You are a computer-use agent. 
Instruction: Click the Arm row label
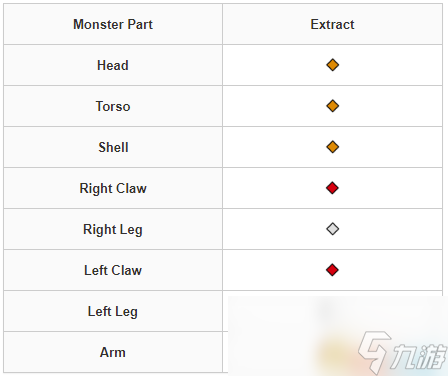tap(113, 352)
